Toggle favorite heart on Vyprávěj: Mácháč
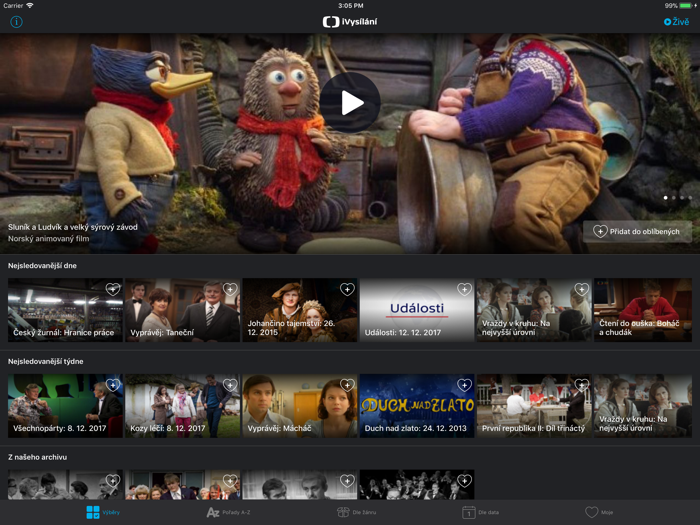Screen dimensions: 700x525 pos(347,385)
